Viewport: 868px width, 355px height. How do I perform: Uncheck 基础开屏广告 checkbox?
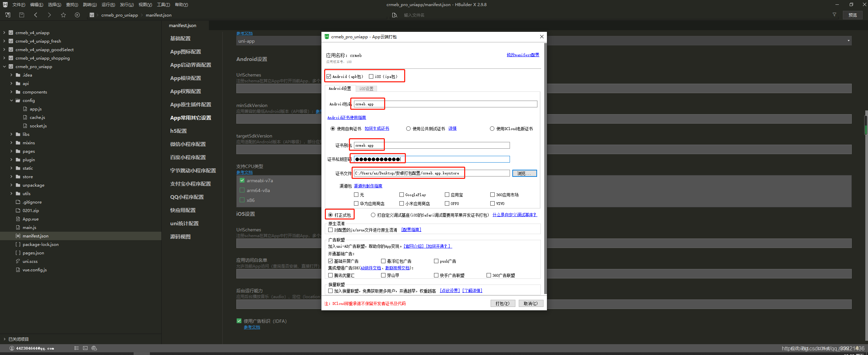click(x=330, y=261)
